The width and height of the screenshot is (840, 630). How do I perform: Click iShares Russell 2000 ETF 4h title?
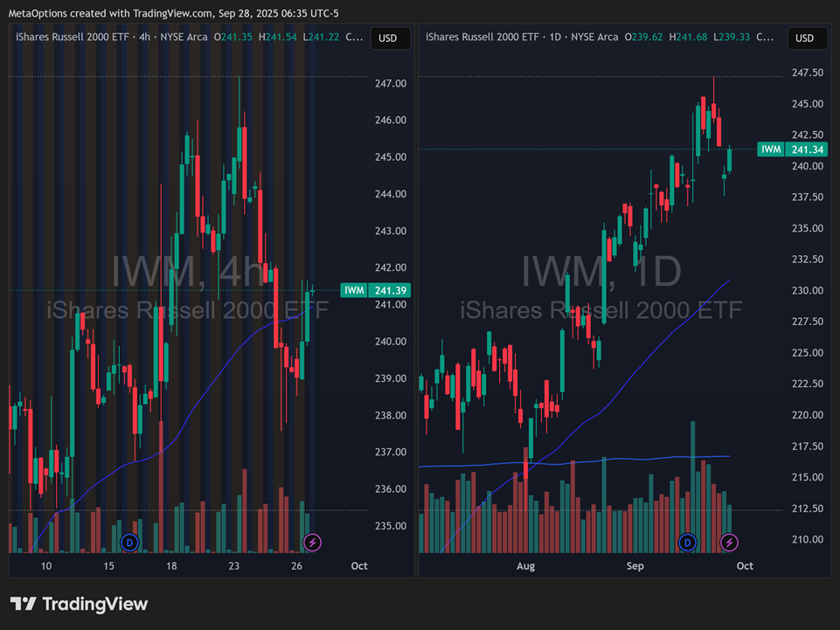(x=111, y=37)
